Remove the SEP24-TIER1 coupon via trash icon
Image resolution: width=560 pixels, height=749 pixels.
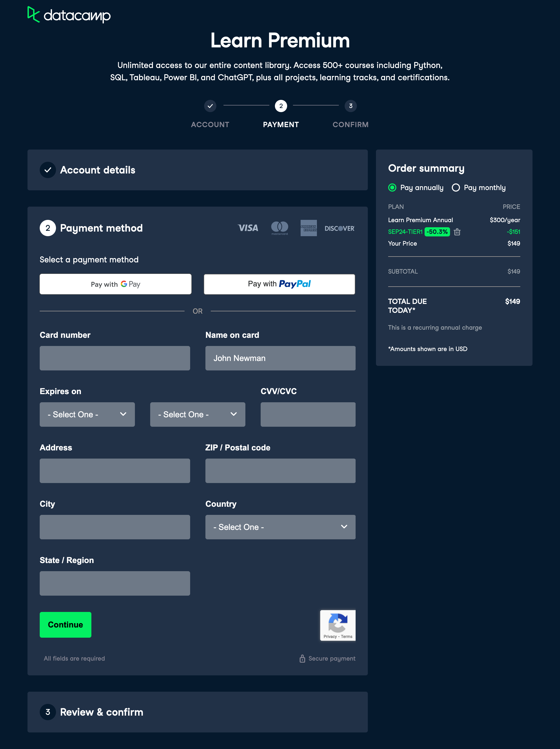click(457, 232)
